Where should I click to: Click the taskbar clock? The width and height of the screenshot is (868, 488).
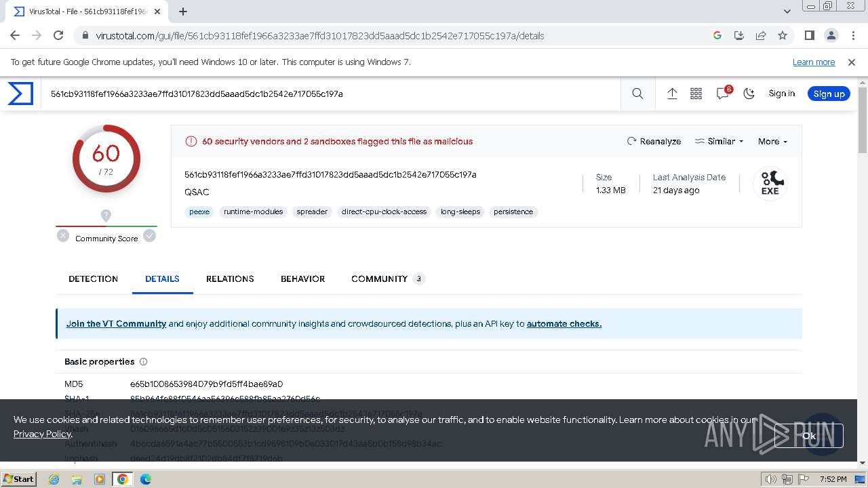pyautogui.click(x=833, y=479)
